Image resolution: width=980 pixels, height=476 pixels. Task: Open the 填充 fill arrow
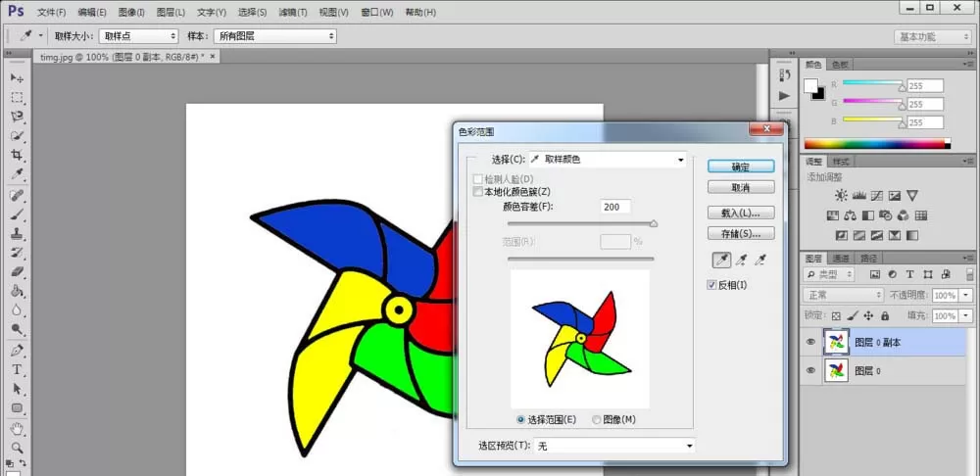[966, 316]
